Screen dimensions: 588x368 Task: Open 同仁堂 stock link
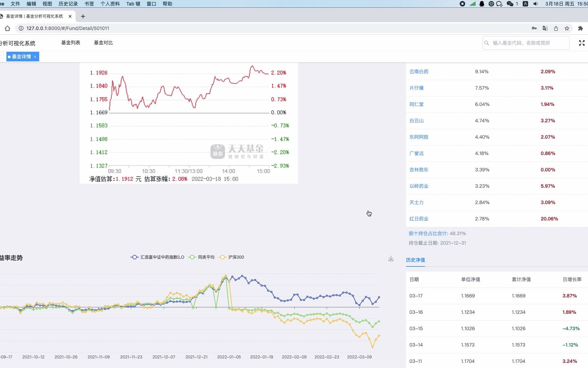[416, 104]
